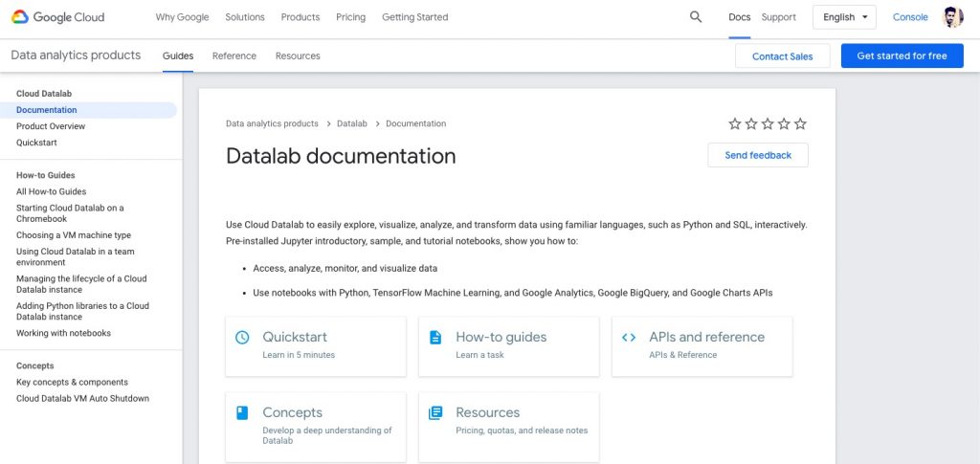
Task: Open Managing the lifecycle of a Cloud Datalab instance
Action: 81,284
